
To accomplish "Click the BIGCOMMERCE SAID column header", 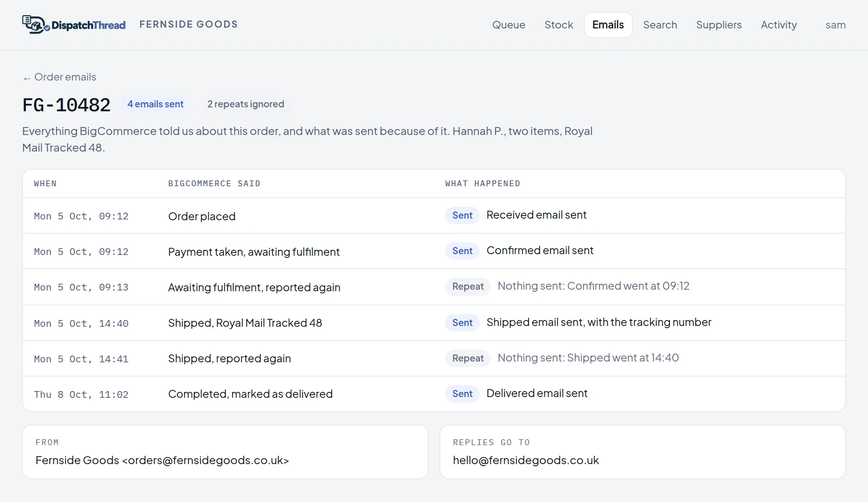I will 214,184.
